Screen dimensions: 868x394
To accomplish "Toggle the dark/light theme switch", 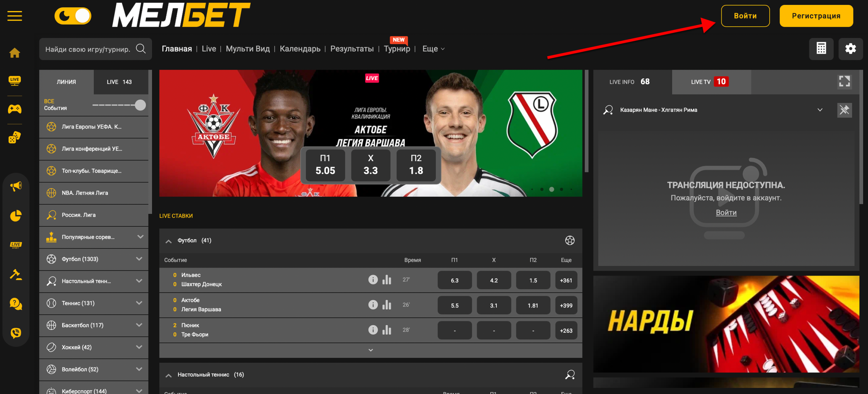I will pos(73,16).
